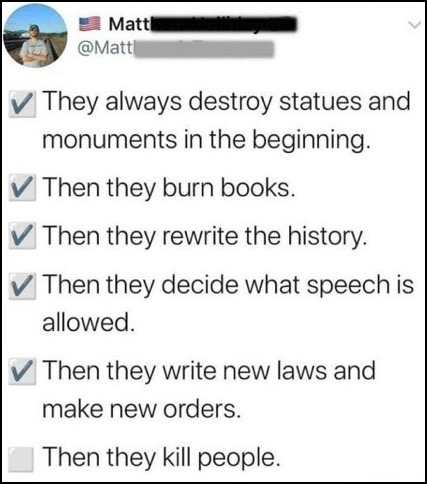
Task: Click the words 'monuments in the beginning.'
Action: tap(206, 140)
